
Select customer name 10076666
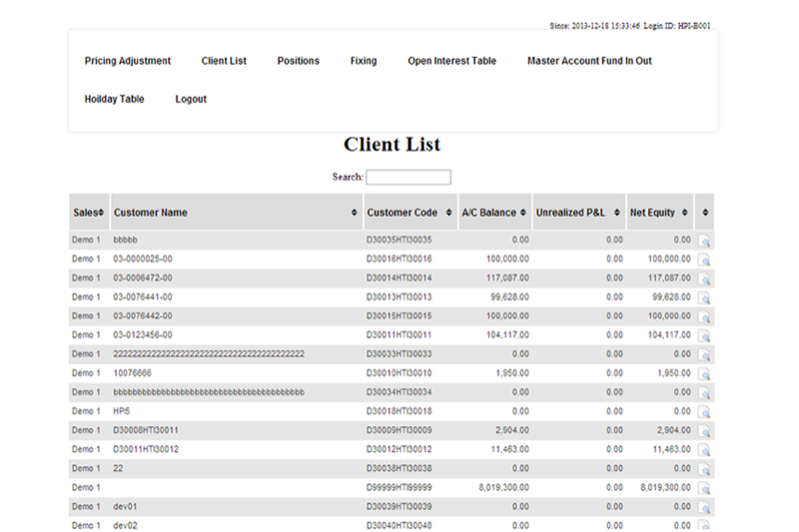132,372
